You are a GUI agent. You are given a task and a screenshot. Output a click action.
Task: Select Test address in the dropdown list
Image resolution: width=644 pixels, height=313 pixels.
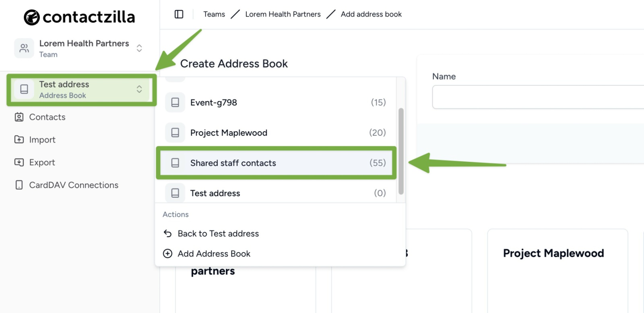[x=276, y=193]
